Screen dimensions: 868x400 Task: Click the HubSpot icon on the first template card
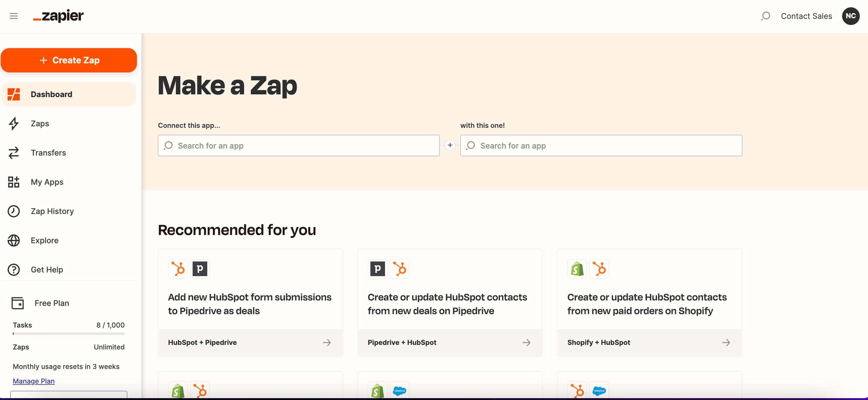pyautogui.click(x=178, y=268)
